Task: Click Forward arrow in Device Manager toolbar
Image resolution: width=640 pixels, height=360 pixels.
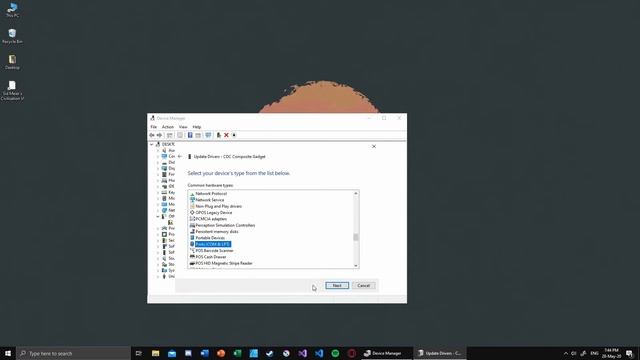Action: (x=159, y=135)
